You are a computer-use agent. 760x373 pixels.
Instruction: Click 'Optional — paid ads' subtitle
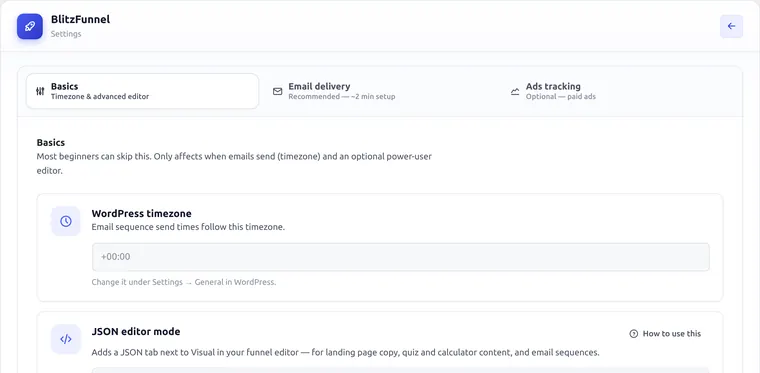point(561,97)
